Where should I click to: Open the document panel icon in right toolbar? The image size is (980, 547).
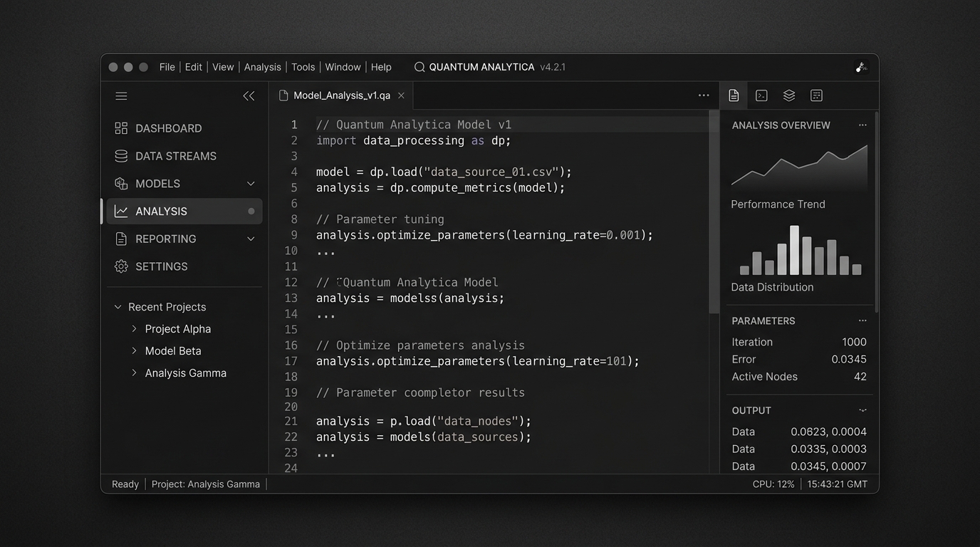point(734,95)
